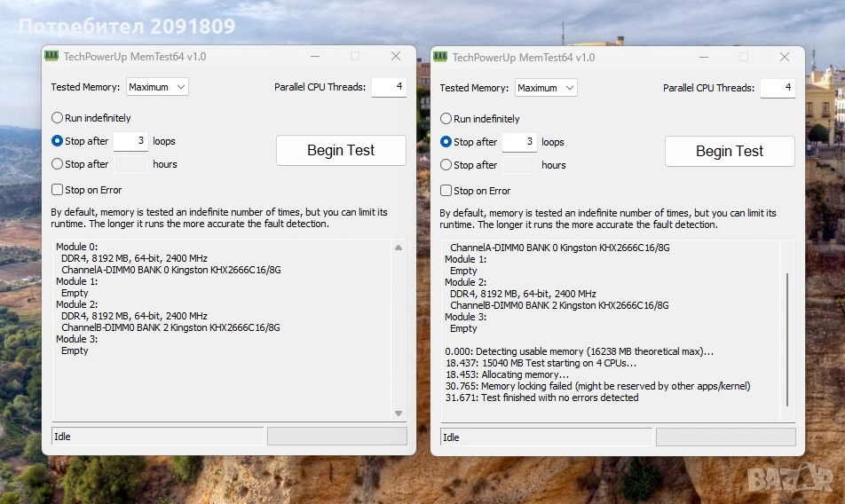Image resolution: width=845 pixels, height=504 pixels.
Task: Close the left MemTest64 window
Action: (x=396, y=57)
